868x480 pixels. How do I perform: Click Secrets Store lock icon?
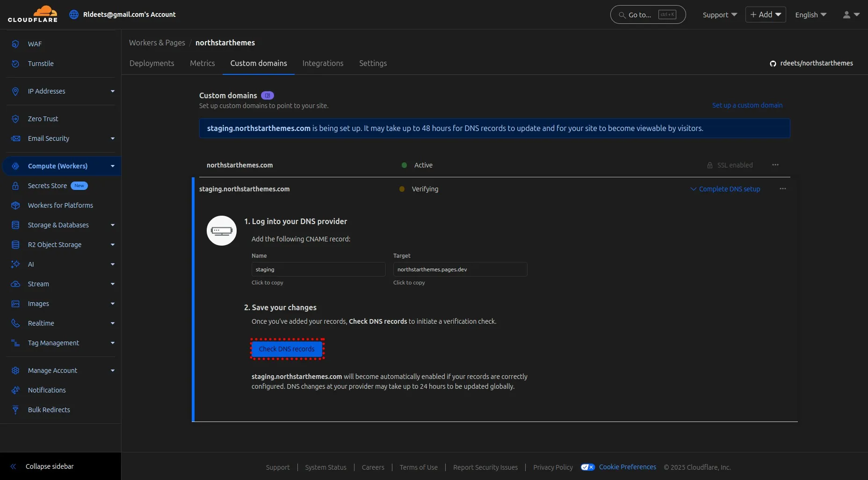15,186
